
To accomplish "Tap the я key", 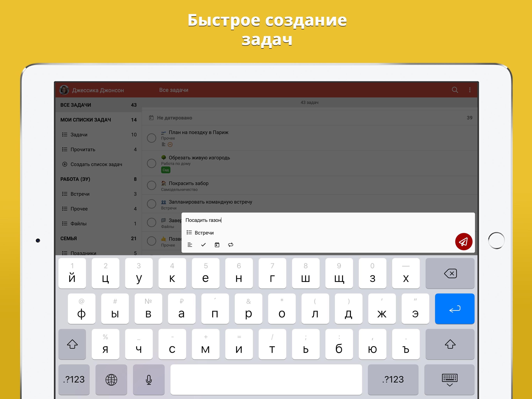I will [x=105, y=344].
